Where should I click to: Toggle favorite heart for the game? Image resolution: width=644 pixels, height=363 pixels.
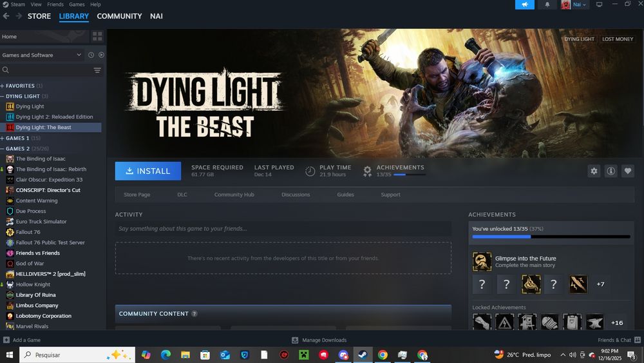(x=627, y=171)
